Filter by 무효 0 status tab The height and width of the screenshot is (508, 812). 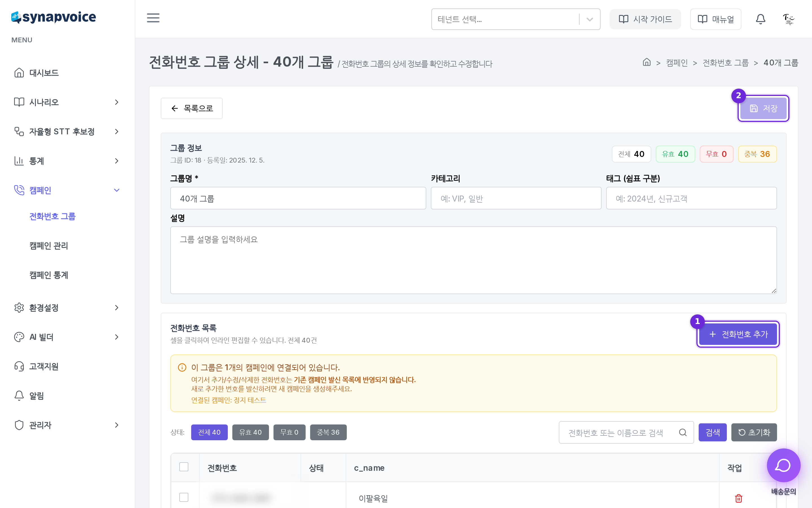[x=289, y=432]
